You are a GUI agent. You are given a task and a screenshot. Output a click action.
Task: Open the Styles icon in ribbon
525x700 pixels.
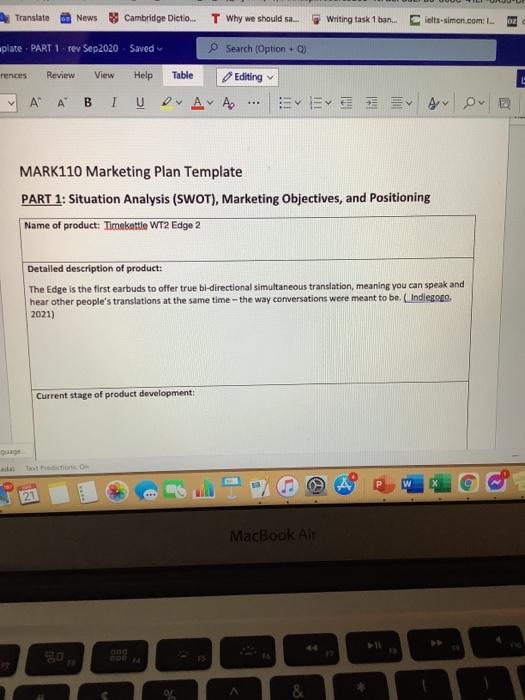click(x=433, y=104)
